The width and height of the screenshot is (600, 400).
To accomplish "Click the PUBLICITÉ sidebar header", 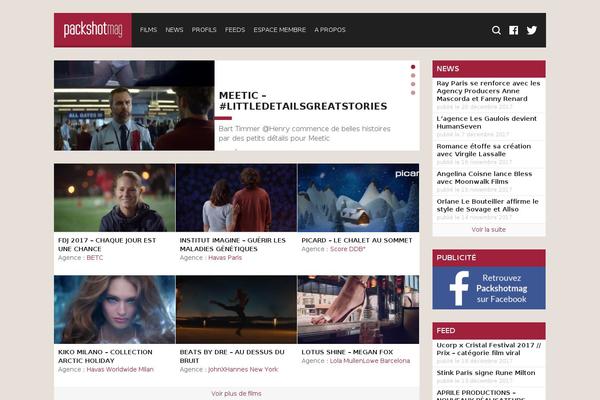I will coord(489,258).
